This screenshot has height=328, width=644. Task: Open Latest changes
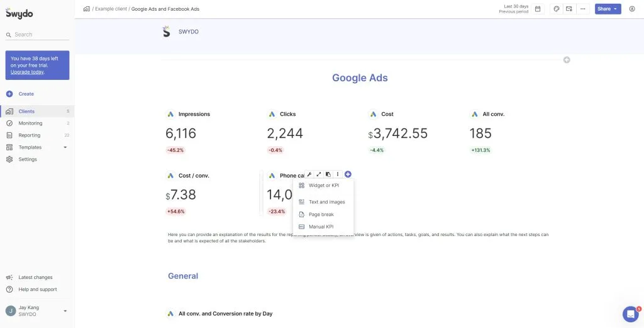pyautogui.click(x=30, y=278)
